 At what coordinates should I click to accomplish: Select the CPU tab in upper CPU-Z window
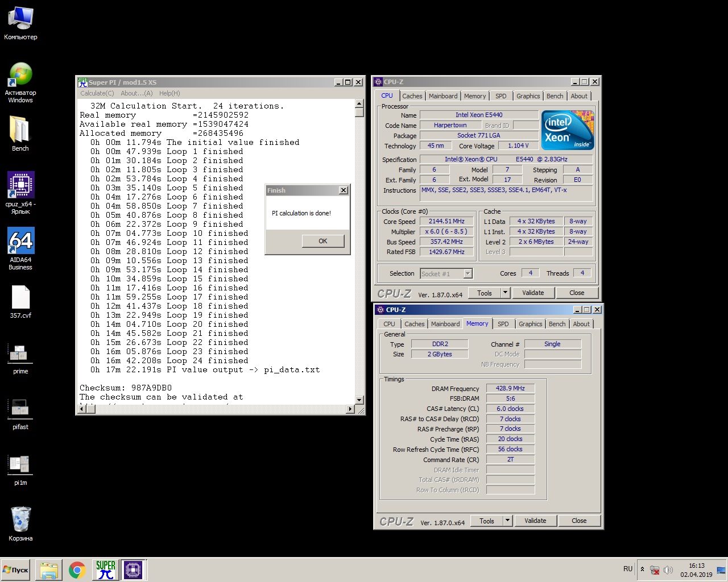click(387, 95)
